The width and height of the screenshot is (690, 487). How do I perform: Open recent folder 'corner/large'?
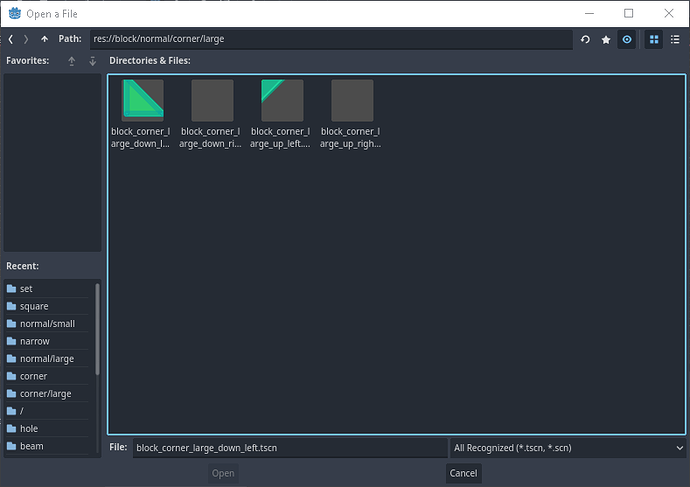tap(48, 394)
